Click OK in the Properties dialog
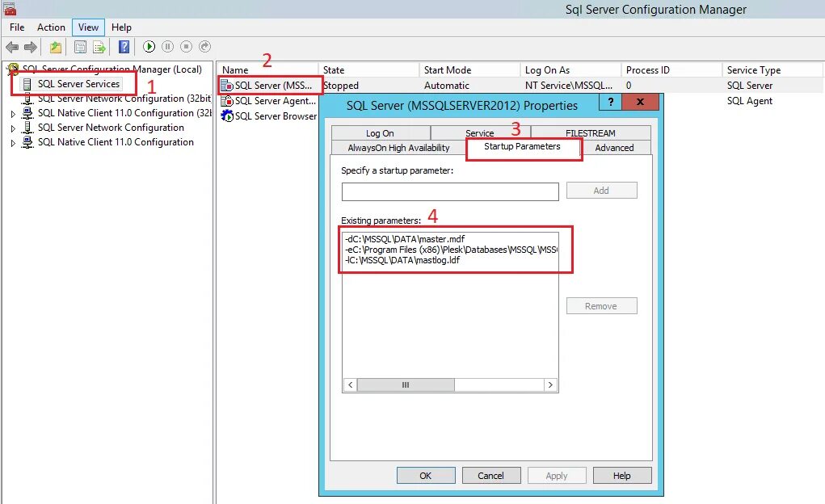Image resolution: width=825 pixels, height=504 pixels. pos(426,476)
